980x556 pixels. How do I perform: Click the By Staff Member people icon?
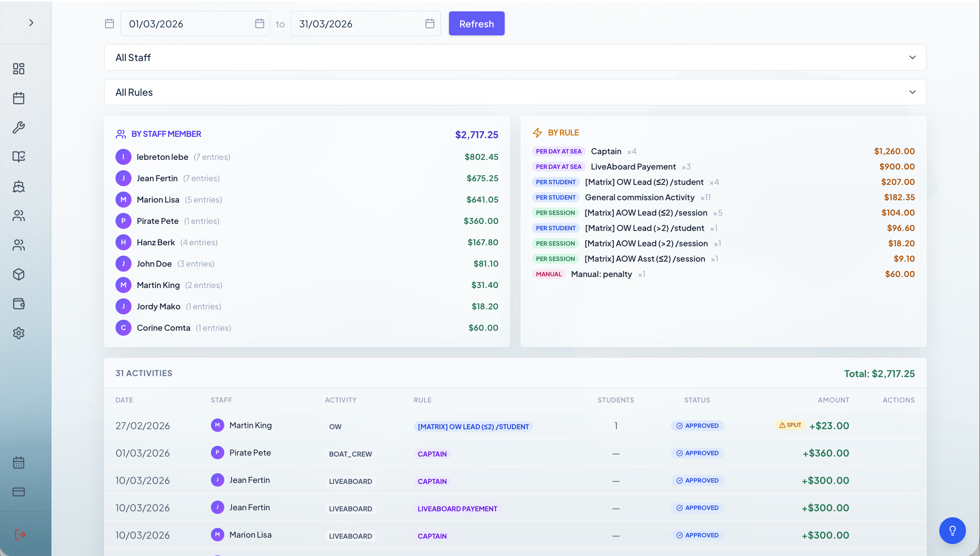click(121, 134)
